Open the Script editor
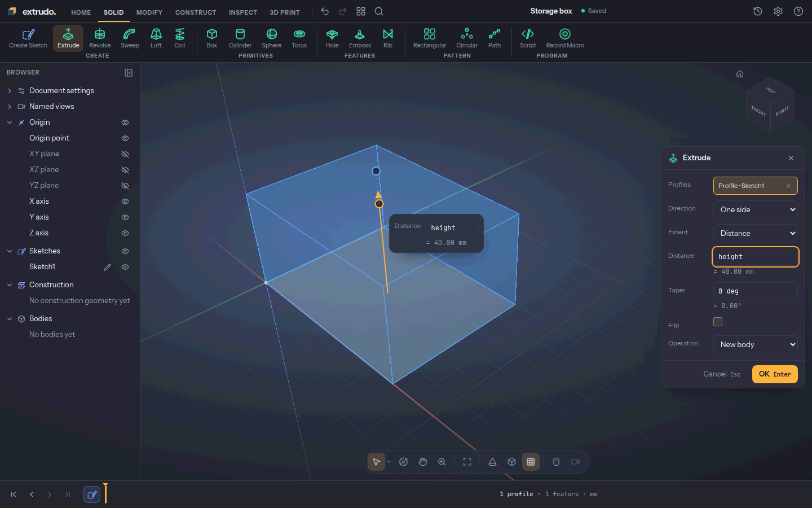812x508 pixels. (528, 38)
